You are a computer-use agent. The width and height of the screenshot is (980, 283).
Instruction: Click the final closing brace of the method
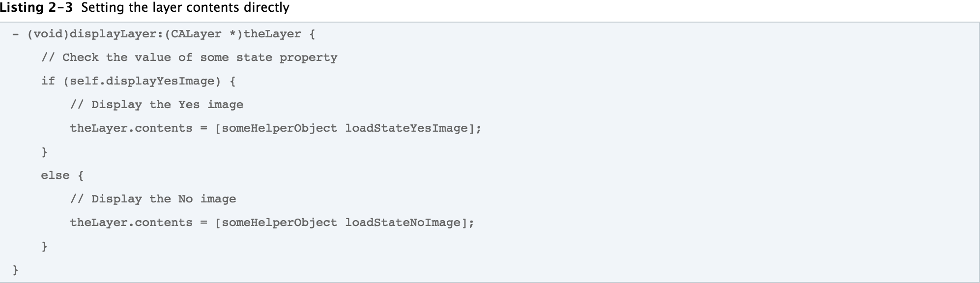16,270
